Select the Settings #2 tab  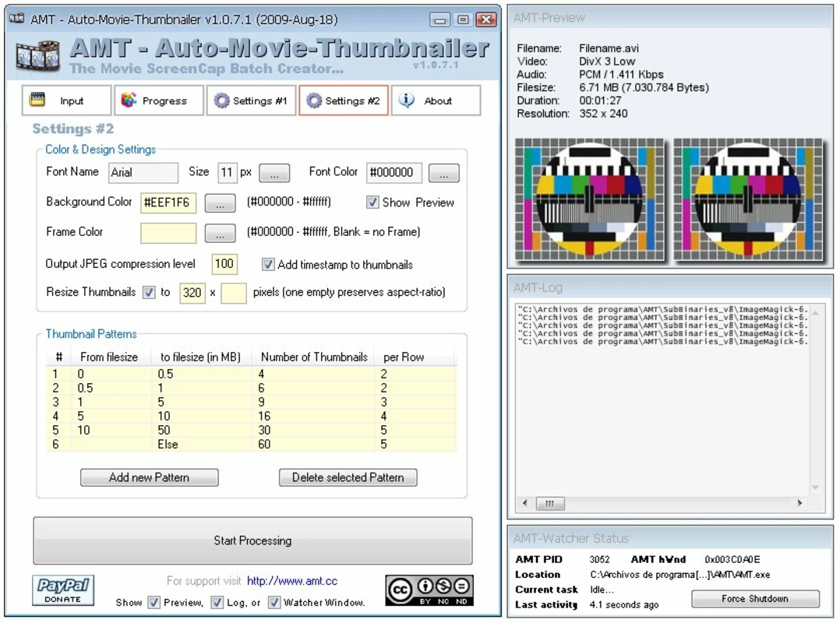[344, 100]
